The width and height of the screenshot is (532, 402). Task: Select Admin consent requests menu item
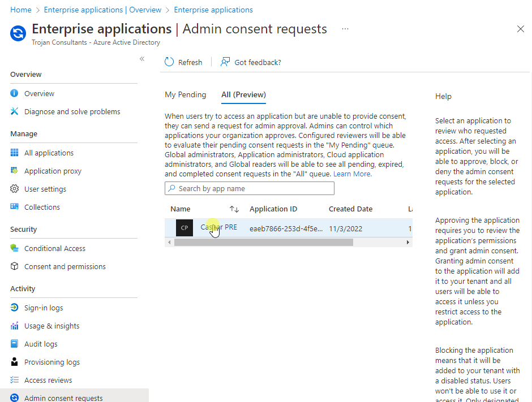[74, 396]
